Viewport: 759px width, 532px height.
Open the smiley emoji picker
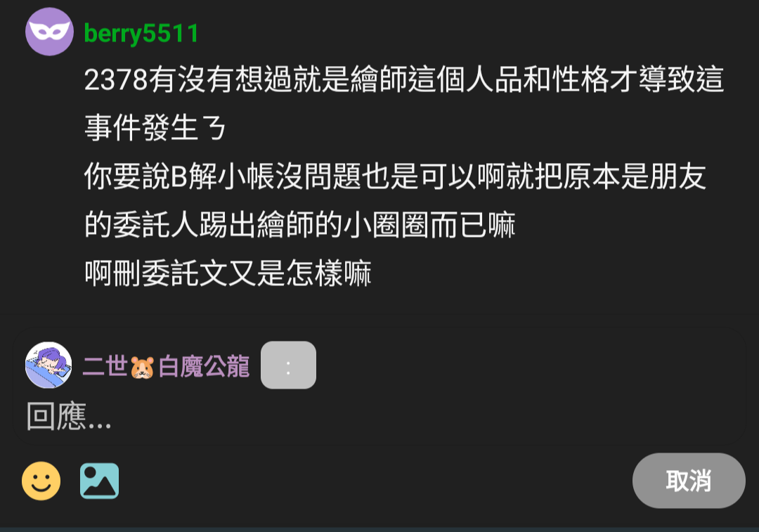coord(41,481)
